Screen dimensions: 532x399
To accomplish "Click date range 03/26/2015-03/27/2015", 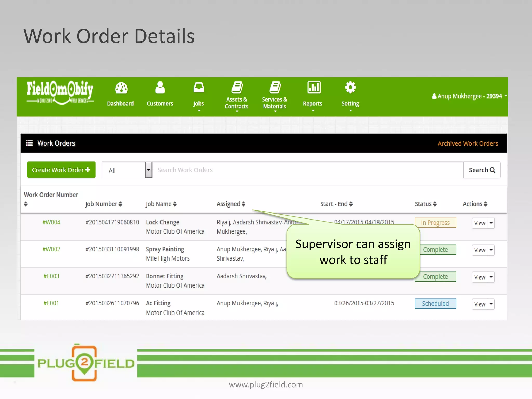I will pos(364,303).
